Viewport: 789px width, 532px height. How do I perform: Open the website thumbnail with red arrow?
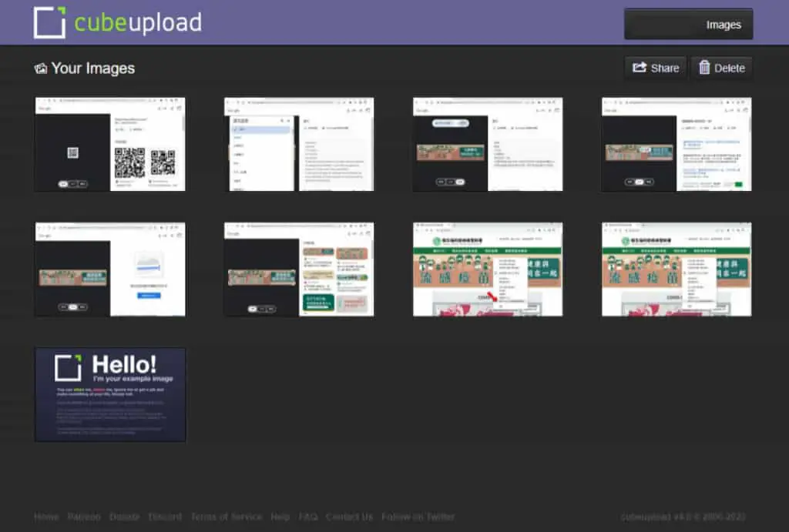(488, 269)
